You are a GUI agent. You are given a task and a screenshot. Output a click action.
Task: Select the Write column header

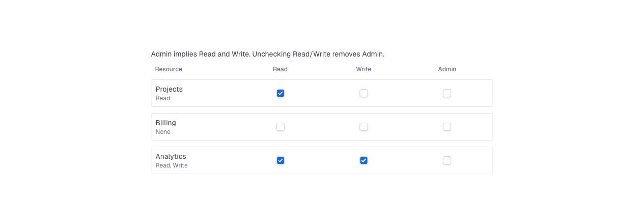coord(363,69)
